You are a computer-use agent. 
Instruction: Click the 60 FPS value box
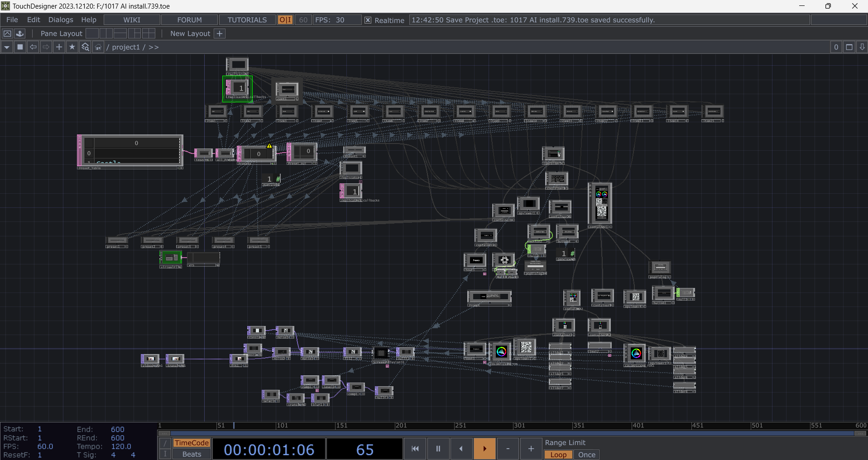click(x=303, y=20)
